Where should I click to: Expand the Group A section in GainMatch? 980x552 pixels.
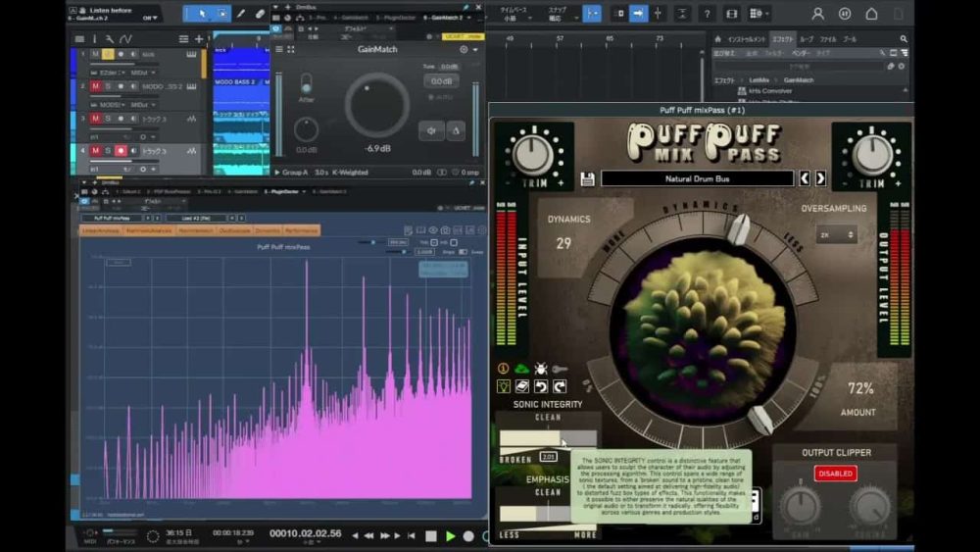tap(277, 173)
